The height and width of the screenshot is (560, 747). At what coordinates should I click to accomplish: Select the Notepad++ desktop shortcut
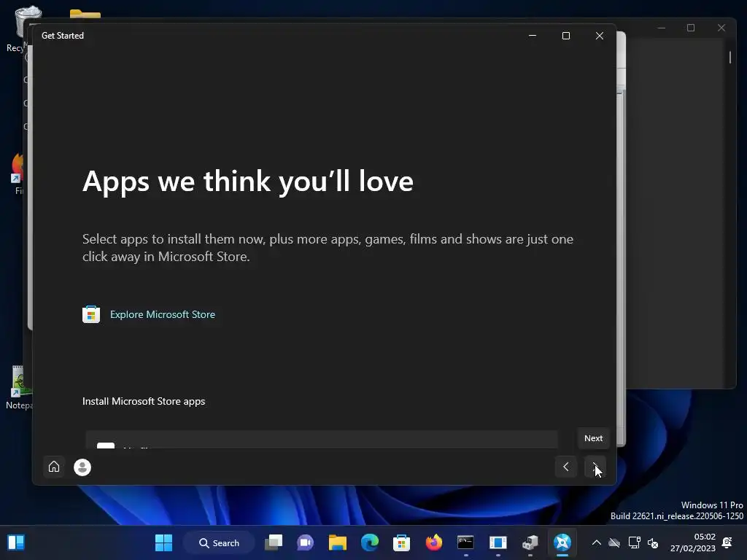click(x=18, y=388)
